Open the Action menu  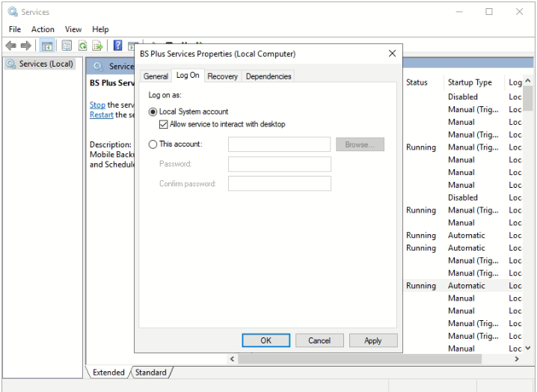tap(43, 29)
